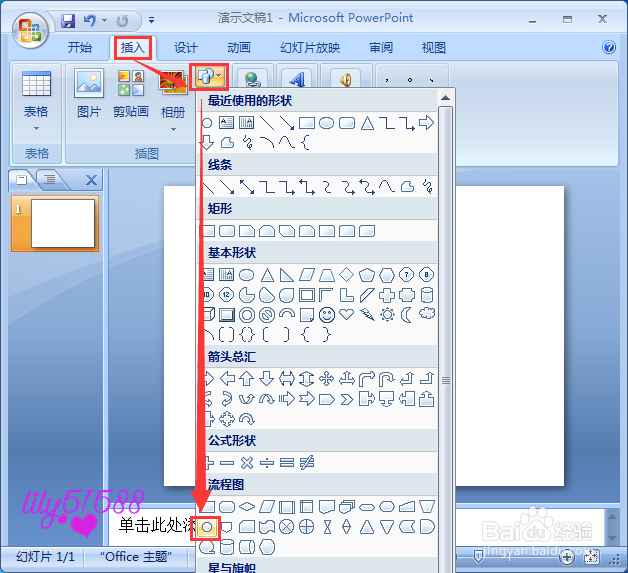Select the not-equal sign in 公式形状

[307, 463]
